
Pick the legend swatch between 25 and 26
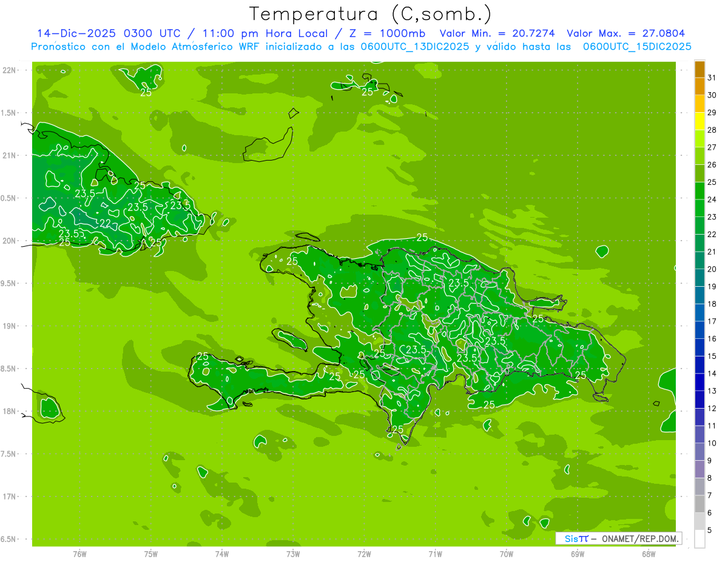(699, 173)
